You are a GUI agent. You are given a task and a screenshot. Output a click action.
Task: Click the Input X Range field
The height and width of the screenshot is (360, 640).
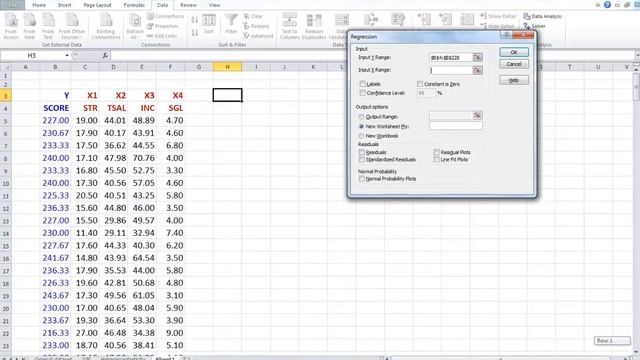(x=451, y=70)
